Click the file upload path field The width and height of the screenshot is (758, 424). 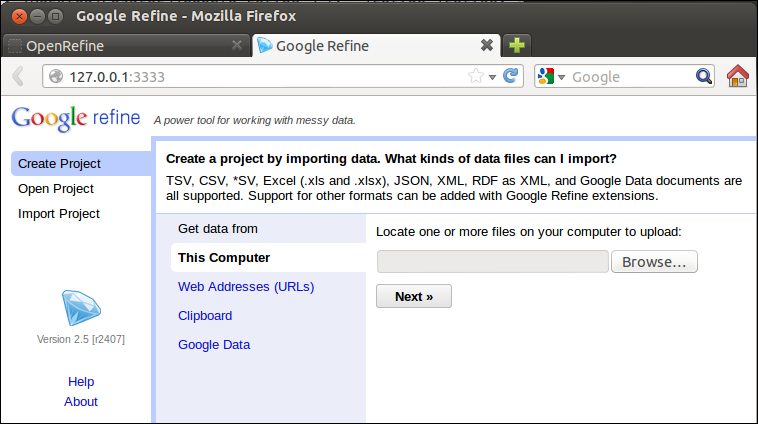(493, 262)
